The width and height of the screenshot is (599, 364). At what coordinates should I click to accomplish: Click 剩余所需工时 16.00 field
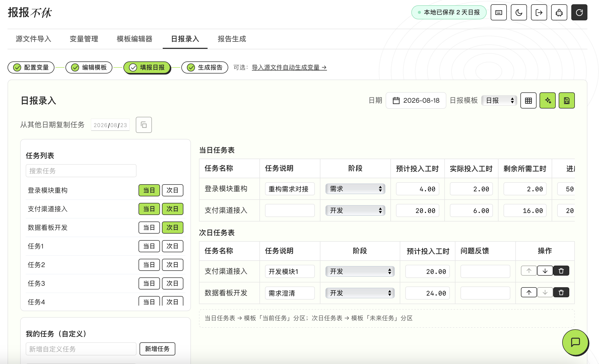click(525, 210)
